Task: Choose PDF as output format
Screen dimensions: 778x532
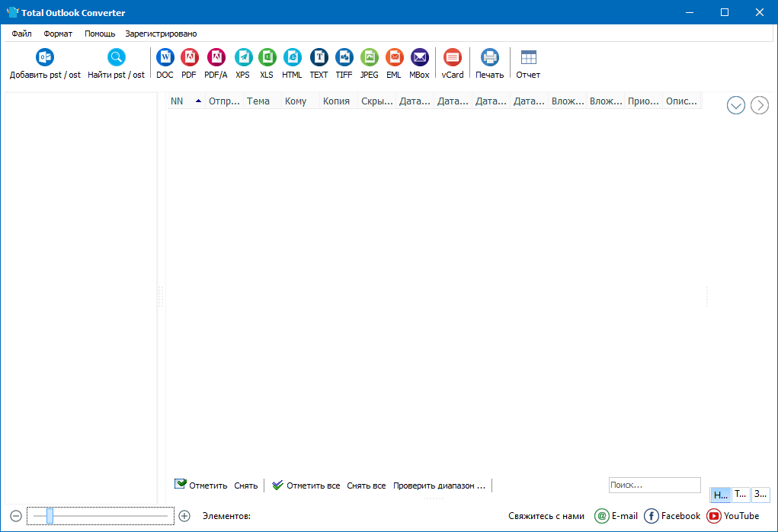Action: click(189, 56)
